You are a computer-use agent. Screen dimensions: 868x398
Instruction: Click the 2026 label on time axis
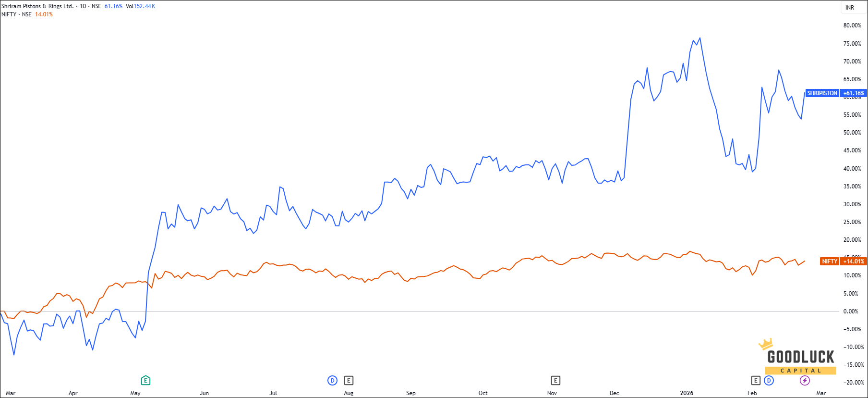[687, 393]
